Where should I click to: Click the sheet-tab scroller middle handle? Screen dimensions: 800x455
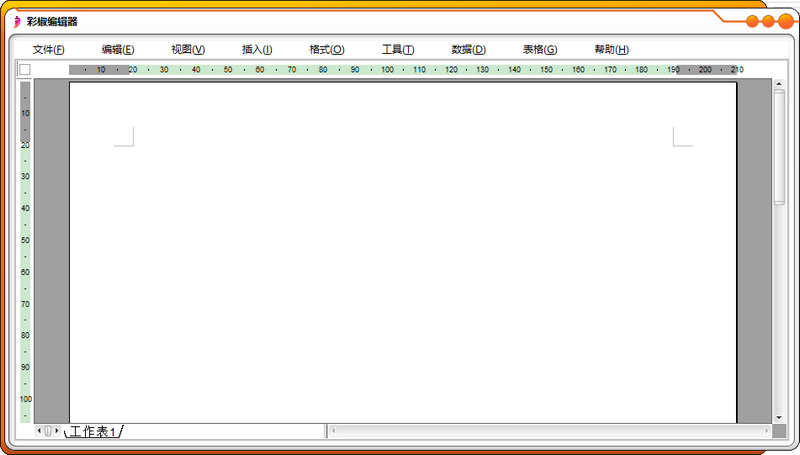pyautogui.click(x=48, y=431)
